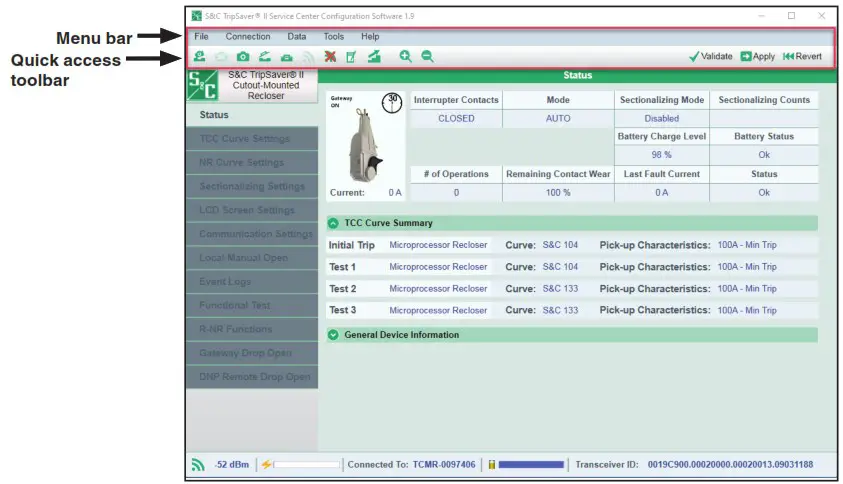
Task: Click the notepad with pencil icon
Action: (352, 56)
